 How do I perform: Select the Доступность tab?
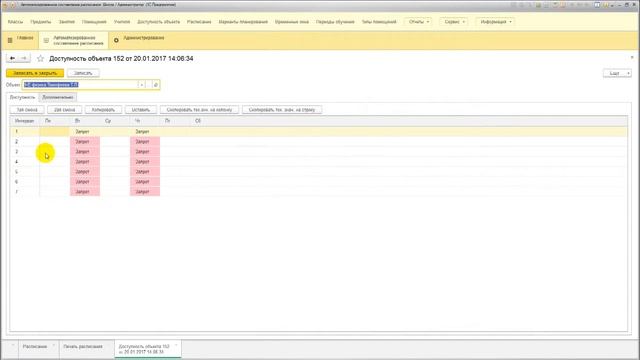(22, 98)
